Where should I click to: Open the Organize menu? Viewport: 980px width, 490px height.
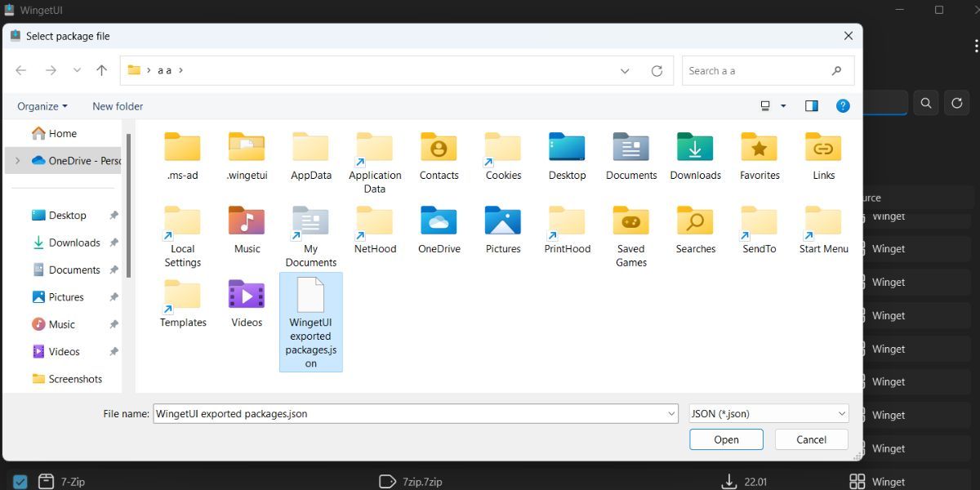tap(42, 106)
